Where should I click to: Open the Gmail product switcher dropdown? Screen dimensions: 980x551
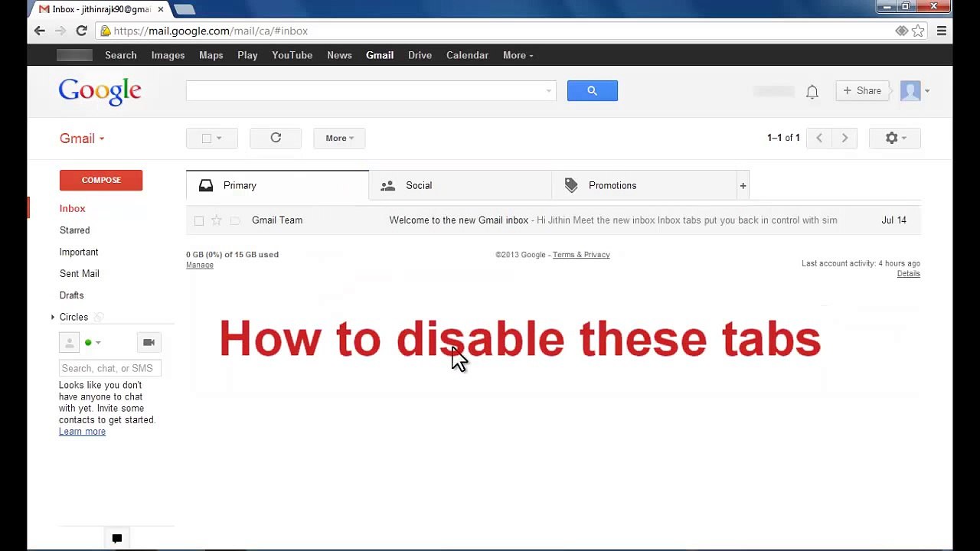[x=82, y=139]
